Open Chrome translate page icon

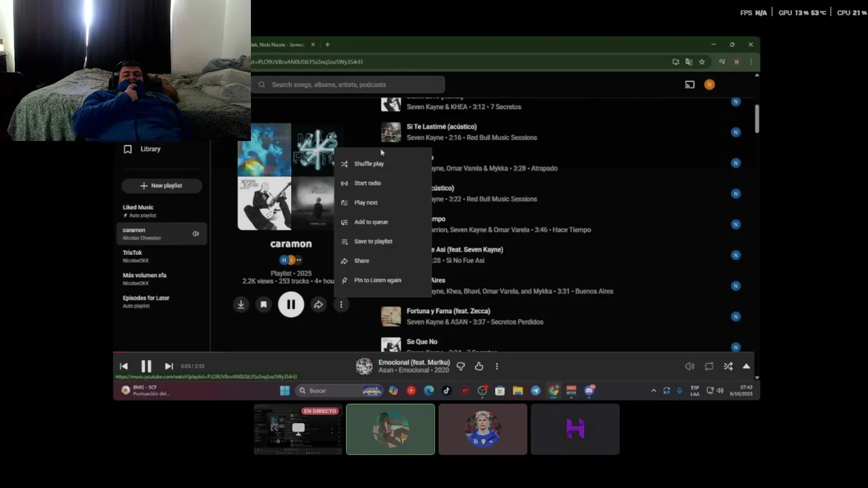coord(688,62)
